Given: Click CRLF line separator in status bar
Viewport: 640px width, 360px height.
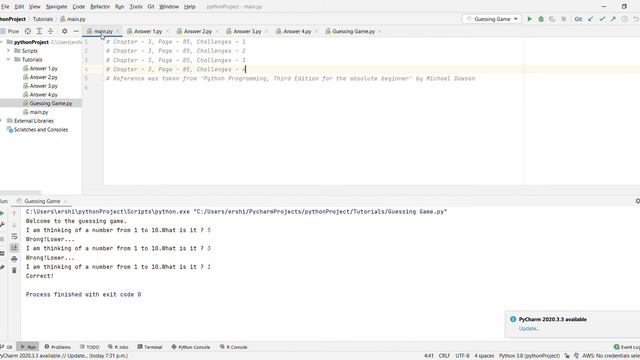Looking at the screenshot, I should [x=444, y=356].
